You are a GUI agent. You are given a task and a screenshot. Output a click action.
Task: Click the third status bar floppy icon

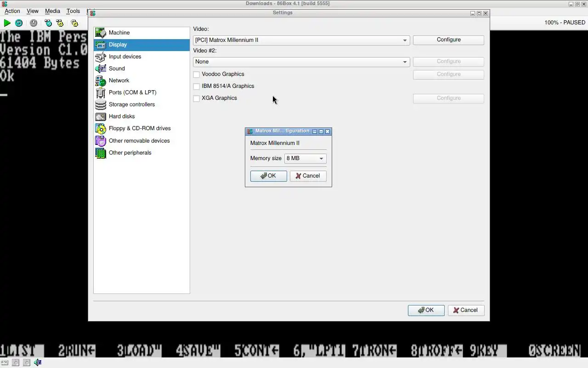click(x=27, y=362)
